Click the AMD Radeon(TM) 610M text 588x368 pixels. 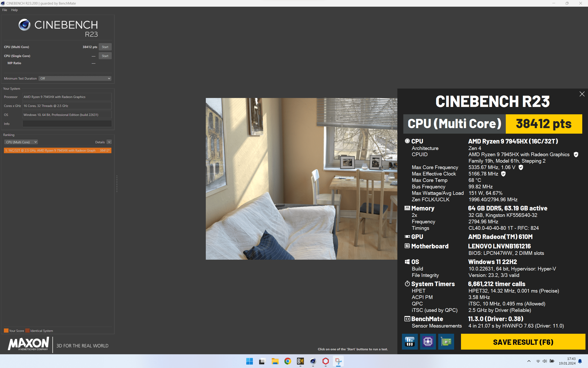point(500,237)
